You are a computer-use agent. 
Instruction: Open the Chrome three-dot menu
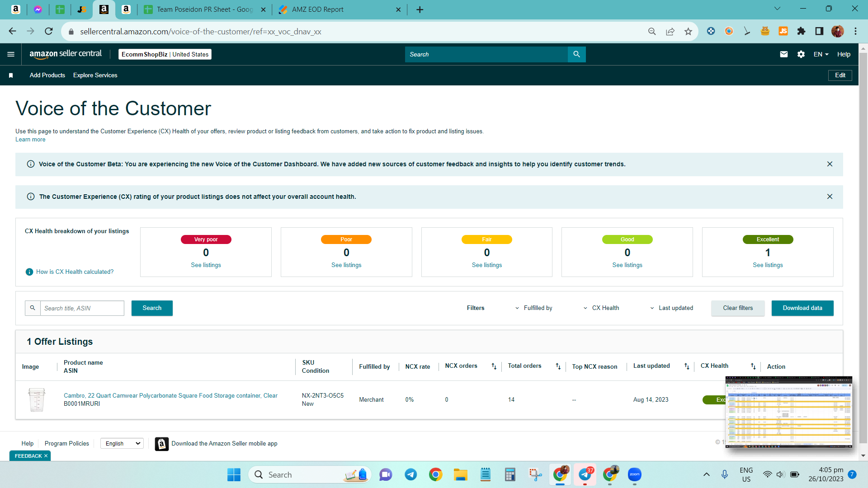coord(855,31)
